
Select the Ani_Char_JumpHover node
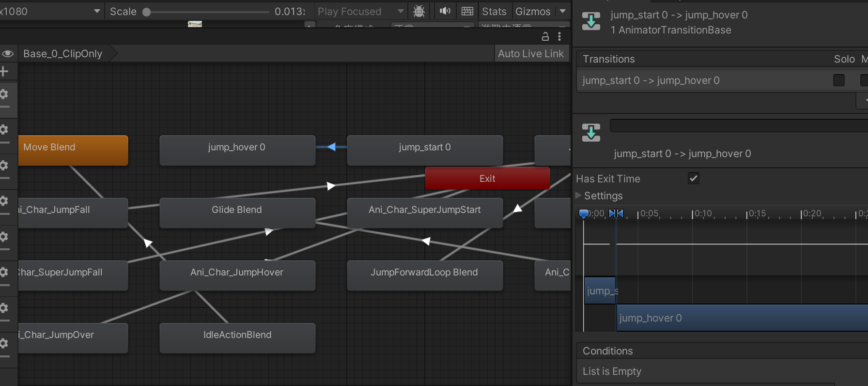click(237, 275)
